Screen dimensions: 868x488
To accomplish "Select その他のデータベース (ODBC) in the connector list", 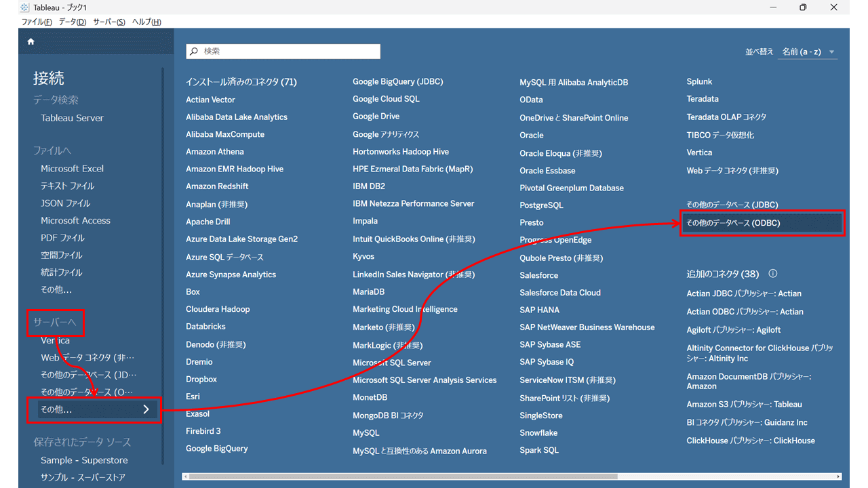I will click(x=763, y=223).
